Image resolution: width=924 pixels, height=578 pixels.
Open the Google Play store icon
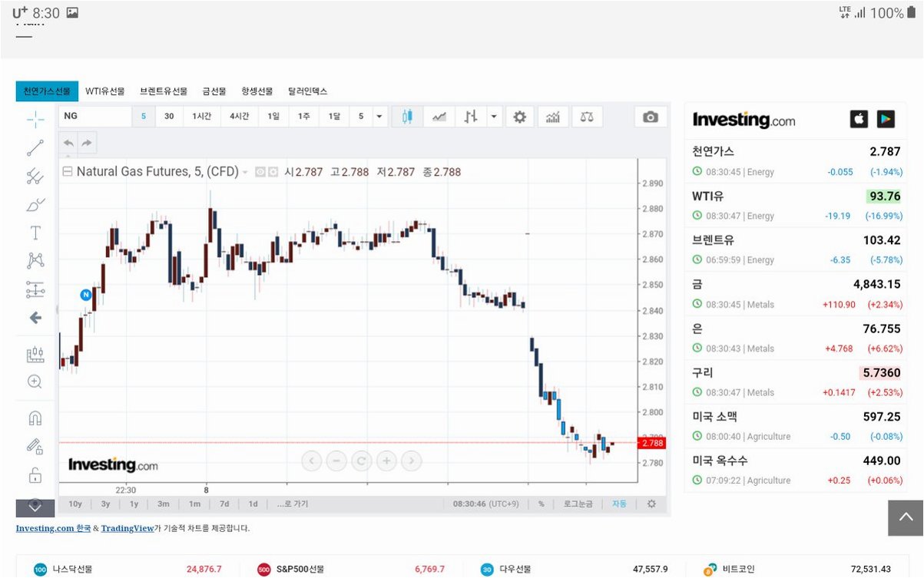pos(886,119)
